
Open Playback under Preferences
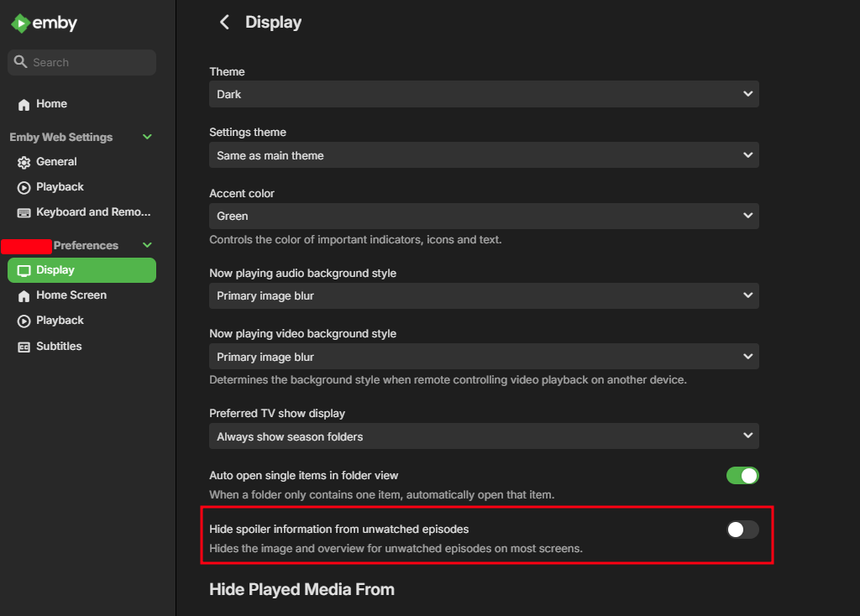point(60,321)
